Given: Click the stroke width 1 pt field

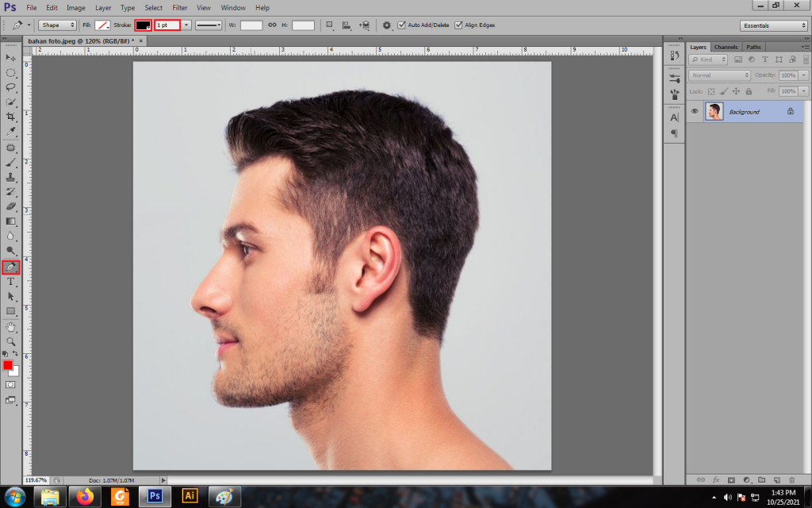Looking at the screenshot, I should [167, 25].
